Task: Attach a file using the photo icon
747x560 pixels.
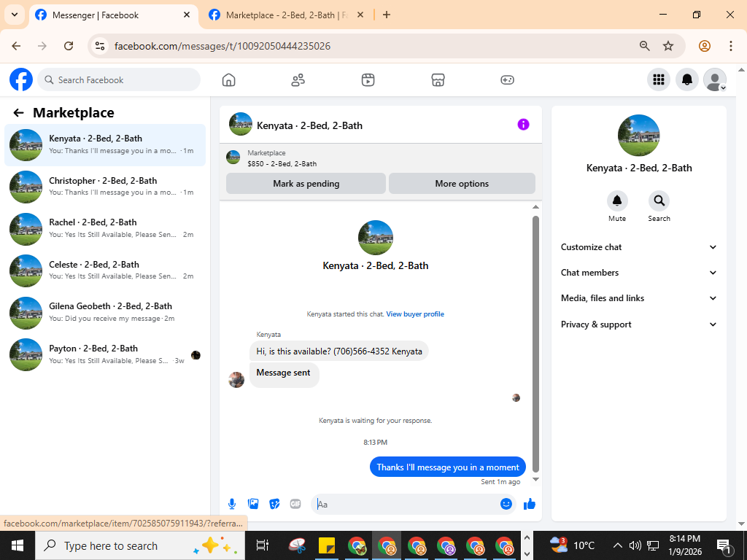Action: point(253,504)
